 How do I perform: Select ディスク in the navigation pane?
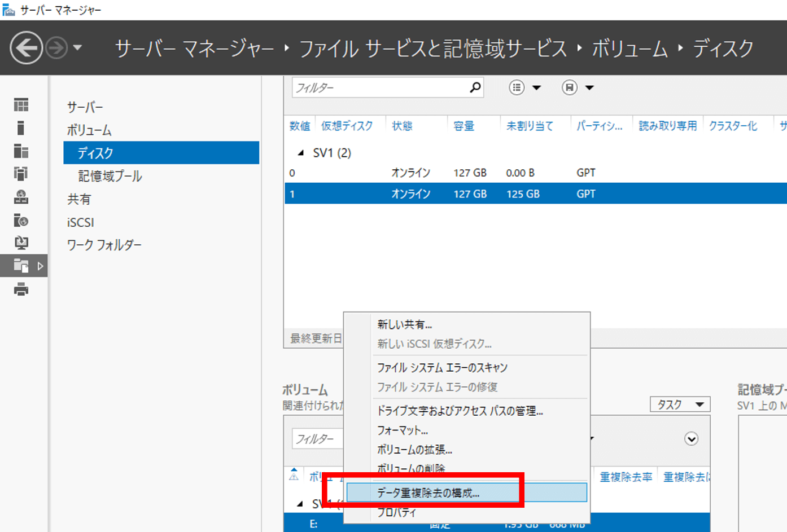[x=161, y=153]
